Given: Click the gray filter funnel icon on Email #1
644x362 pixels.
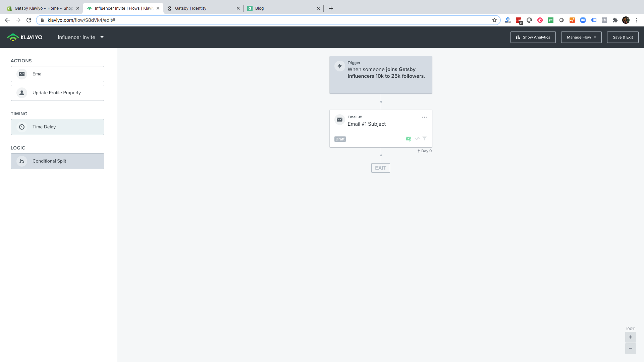Looking at the screenshot, I should [424, 138].
